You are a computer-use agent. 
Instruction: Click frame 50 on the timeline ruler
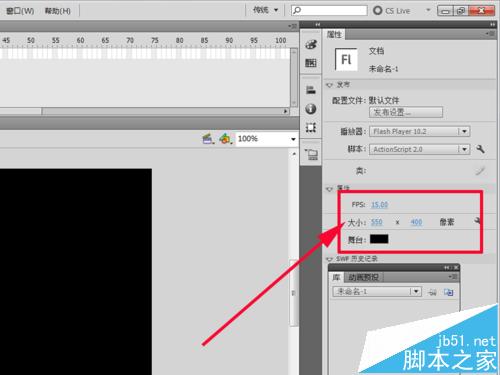tap(31, 40)
